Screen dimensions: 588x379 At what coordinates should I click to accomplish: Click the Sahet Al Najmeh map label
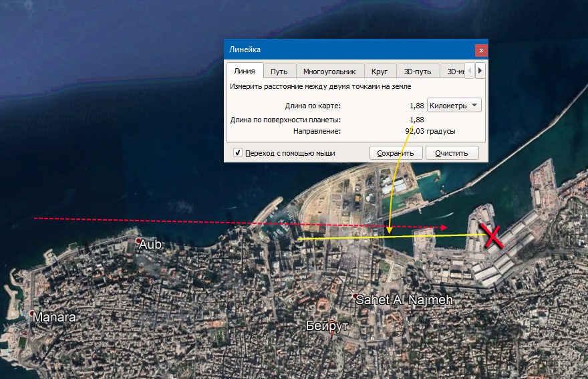tap(404, 299)
